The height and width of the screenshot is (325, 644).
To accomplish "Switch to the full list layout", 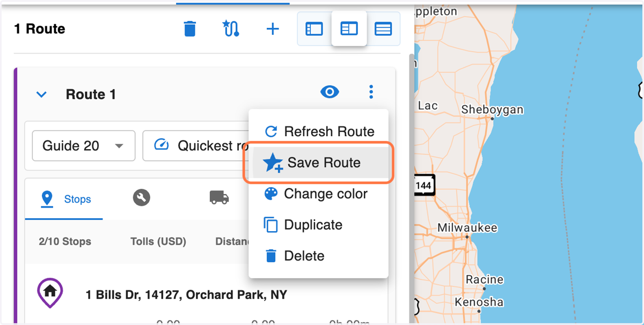I will (x=383, y=28).
